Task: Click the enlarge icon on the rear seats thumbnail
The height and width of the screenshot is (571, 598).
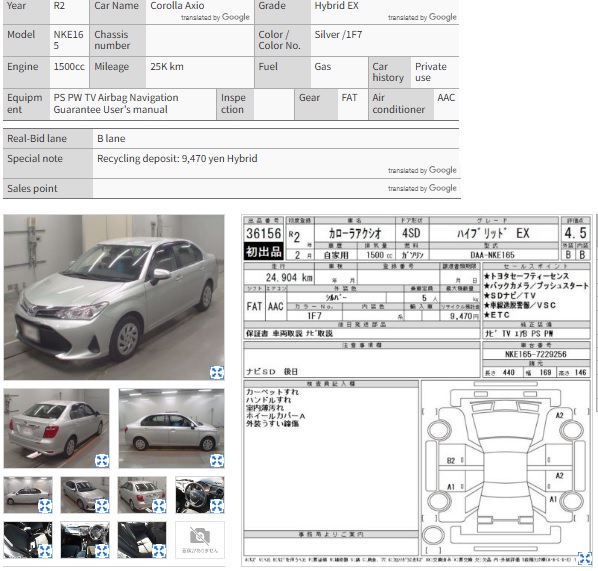Action: 159,551
